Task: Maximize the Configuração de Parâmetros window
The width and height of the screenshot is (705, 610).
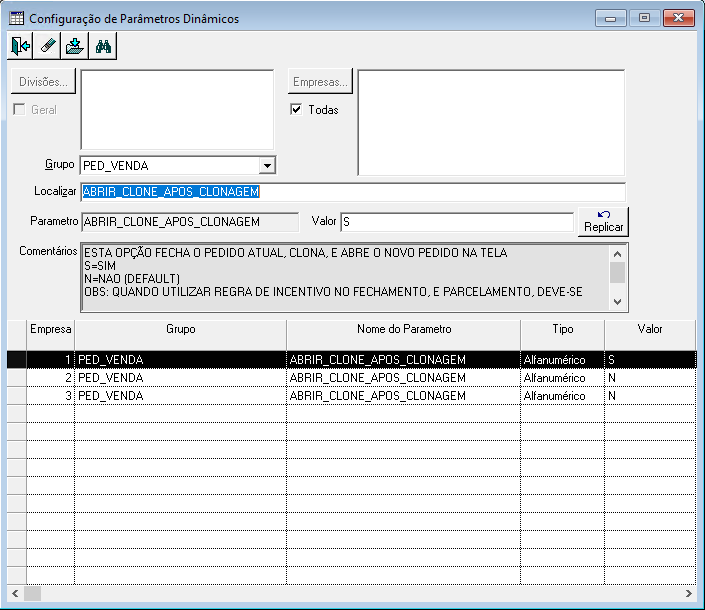Action: [x=644, y=18]
